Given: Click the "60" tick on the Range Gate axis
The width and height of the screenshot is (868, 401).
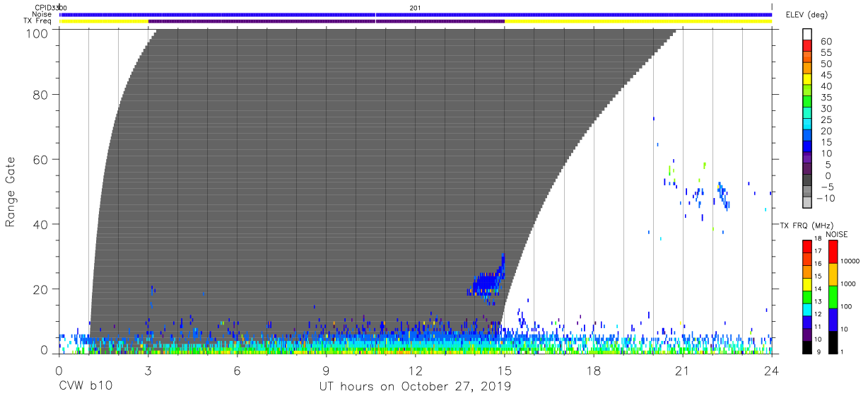Looking at the screenshot, I should [x=40, y=159].
